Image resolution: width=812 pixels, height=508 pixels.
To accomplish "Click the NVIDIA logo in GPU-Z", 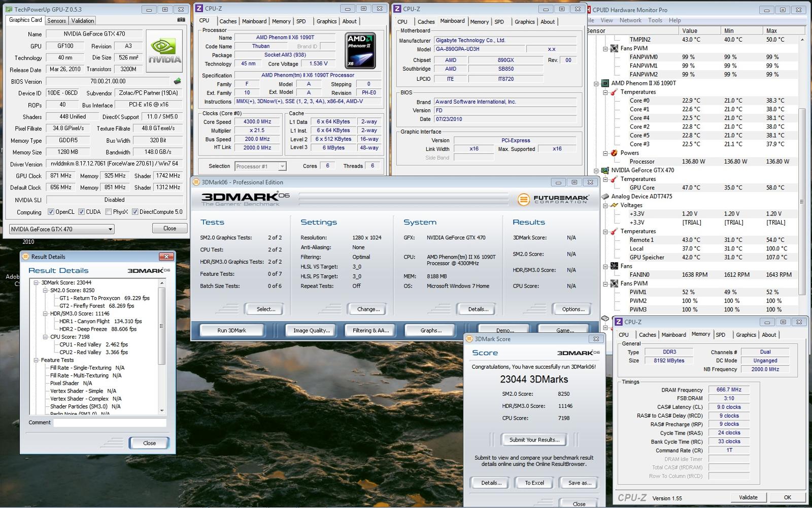I will point(164,51).
